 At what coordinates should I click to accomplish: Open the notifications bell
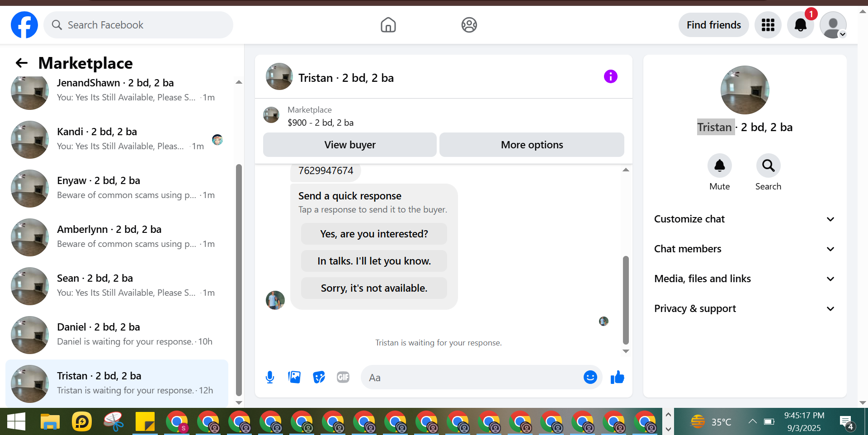801,25
